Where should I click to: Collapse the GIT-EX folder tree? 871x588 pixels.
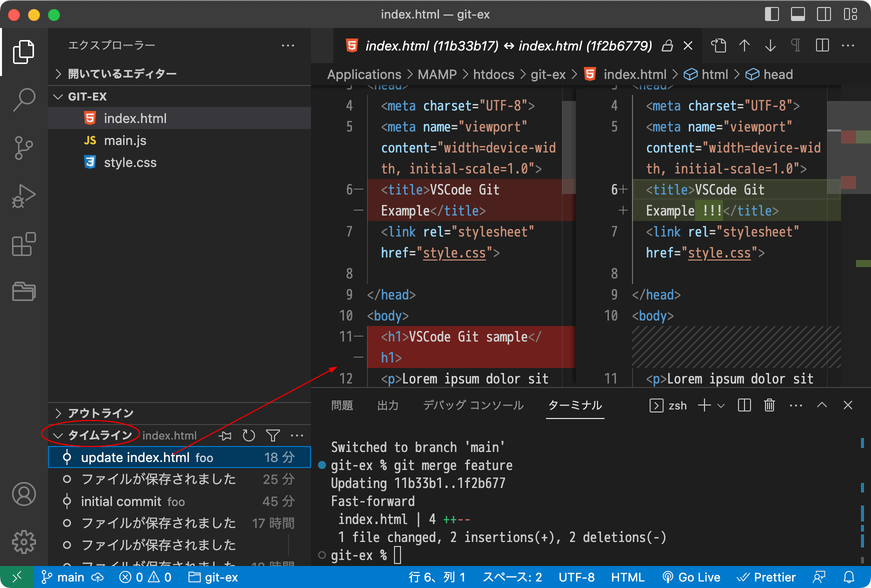pyautogui.click(x=87, y=96)
